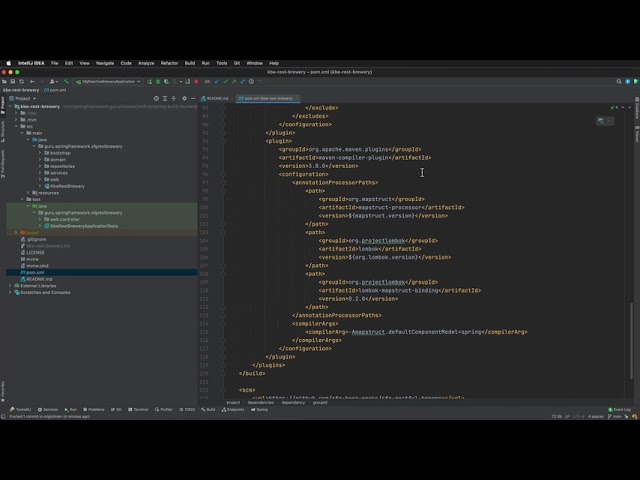
Task: Expand the target folder
Action: [x=16, y=233]
